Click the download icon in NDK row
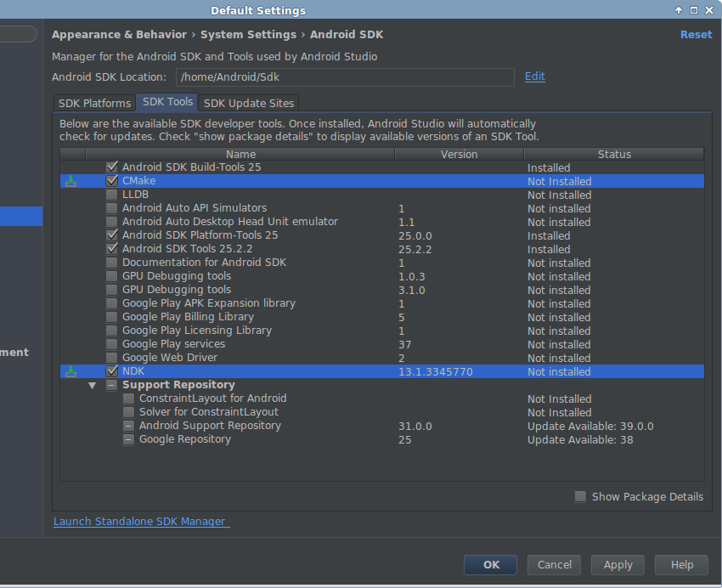Screen dimensions: 722x588 pyautogui.click(x=71, y=371)
